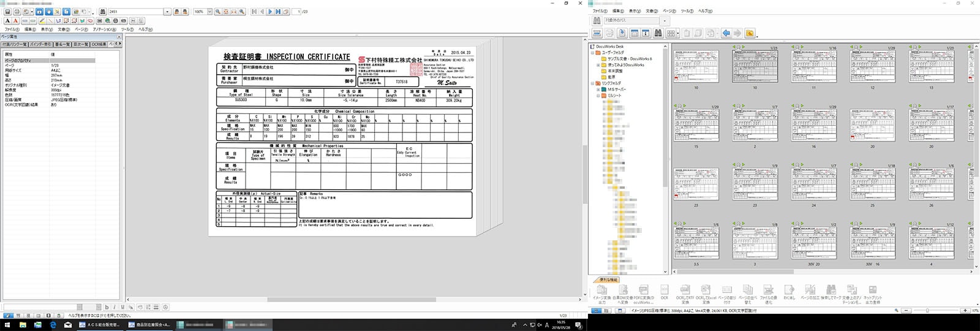Toggle first view-mode button in Desk status bar
The width and height of the screenshot is (980, 331).
pos(596,310)
